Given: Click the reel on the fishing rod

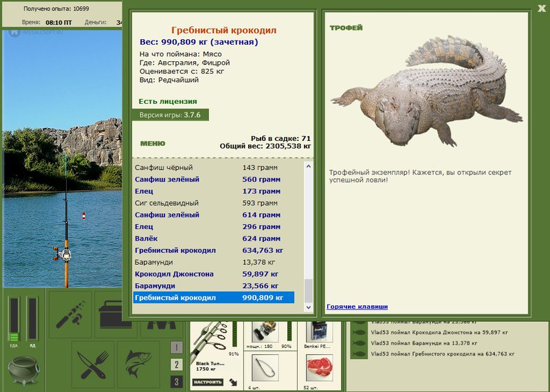Looking at the screenshot, I should 63,254.
